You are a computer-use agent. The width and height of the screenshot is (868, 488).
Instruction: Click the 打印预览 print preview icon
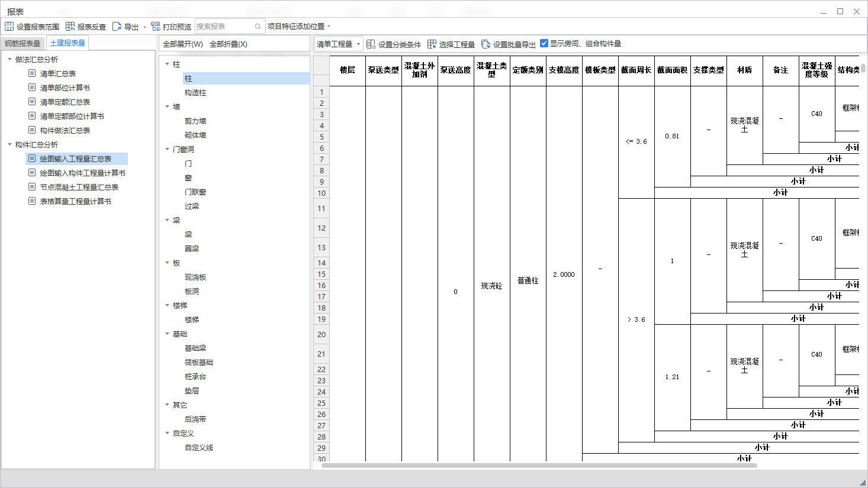coord(156,27)
